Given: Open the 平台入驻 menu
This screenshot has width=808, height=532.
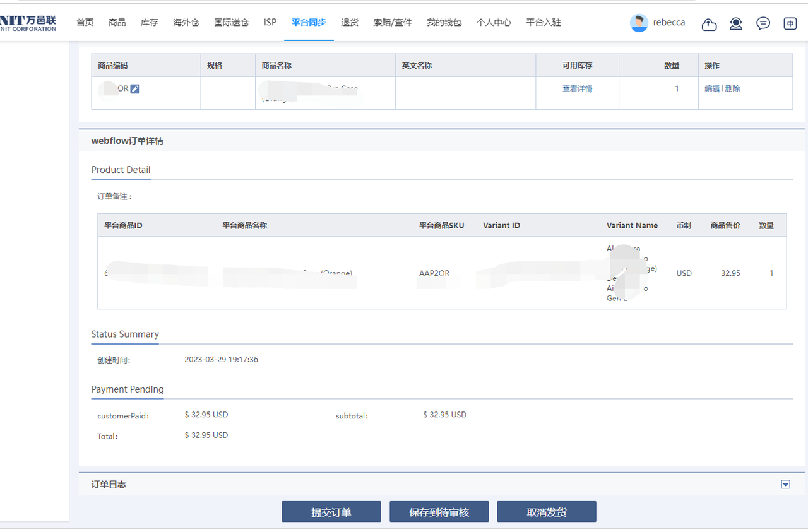Looking at the screenshot, I should 544,22.
